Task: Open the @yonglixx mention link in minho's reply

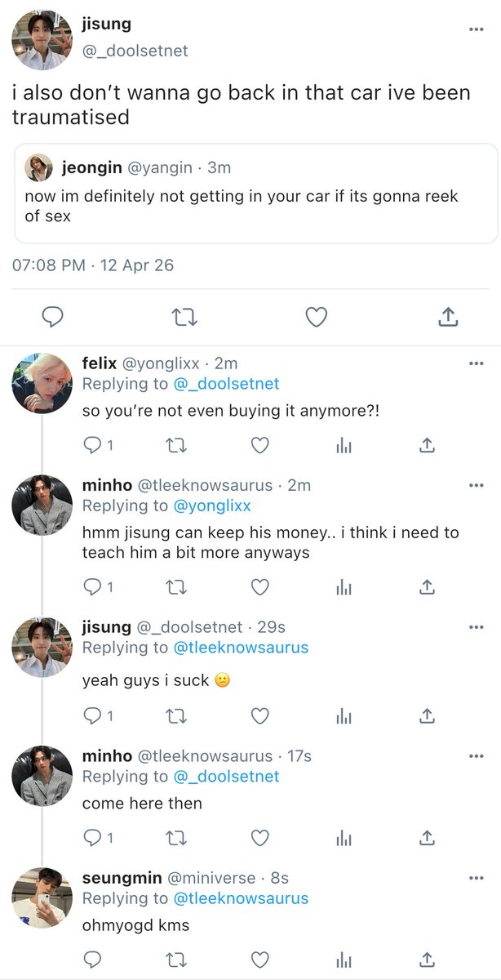Action: coord(212,506)
